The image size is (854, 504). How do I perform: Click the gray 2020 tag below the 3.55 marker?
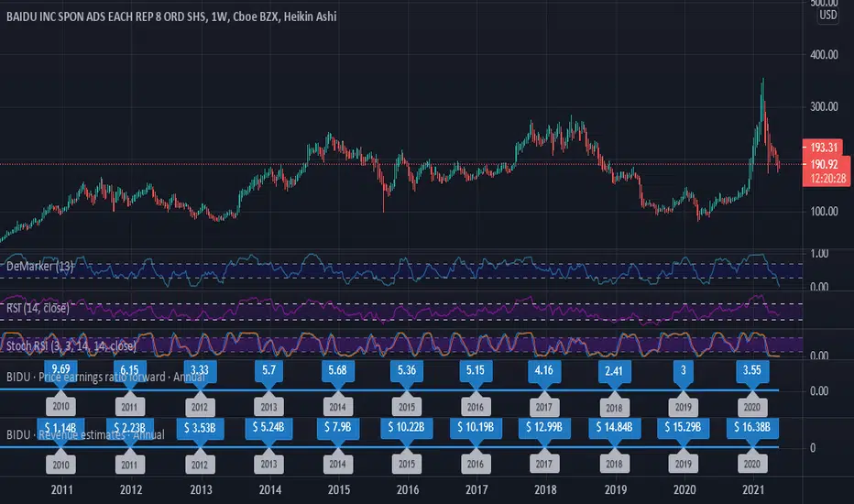click(x=751, y=407)
